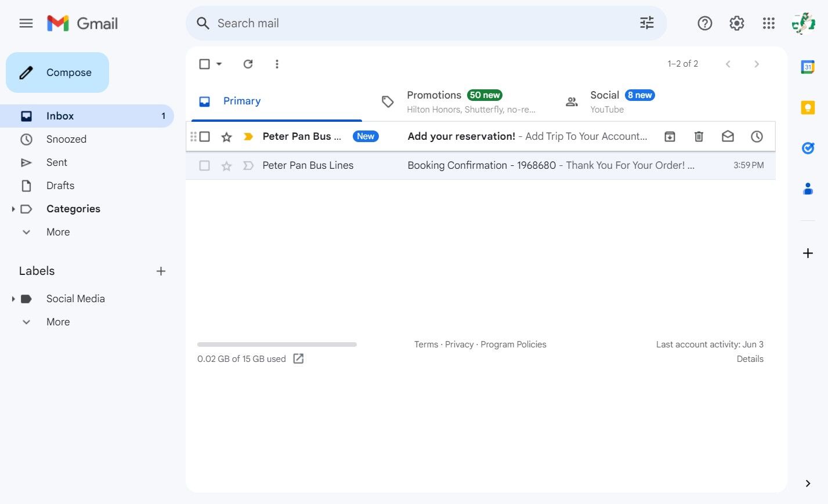
Task: Go to the previous page of emails
Action: [728, 64]
